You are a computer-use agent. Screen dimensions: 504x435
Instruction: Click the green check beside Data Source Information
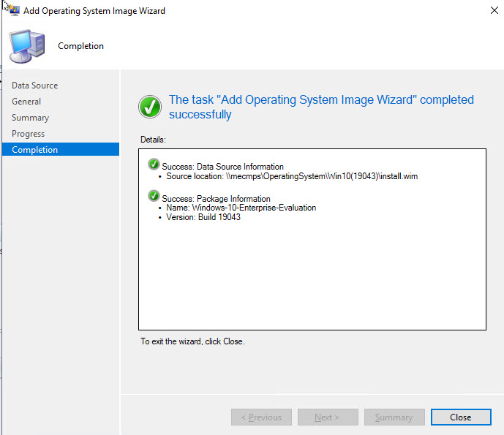154,165
